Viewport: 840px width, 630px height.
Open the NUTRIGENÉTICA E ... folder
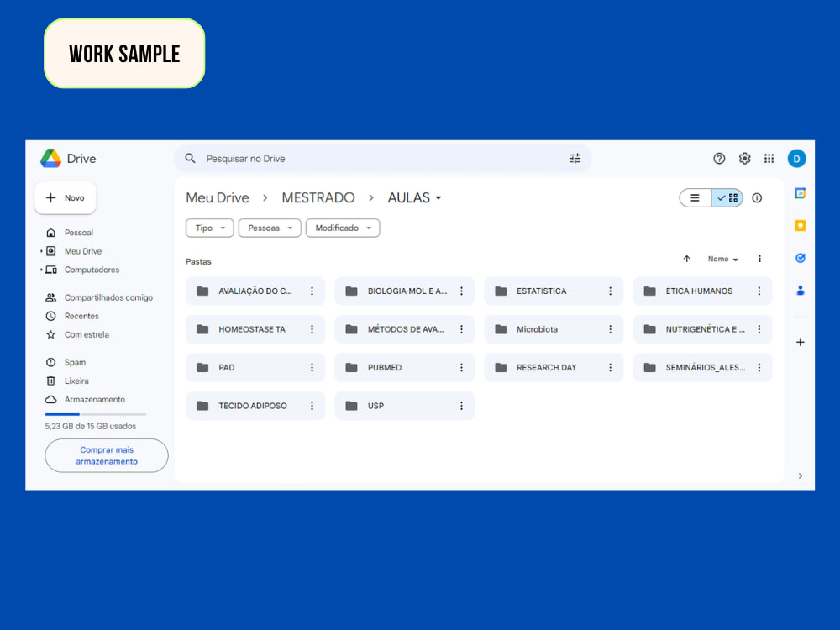pyautogui.click(x=702, y=329)
